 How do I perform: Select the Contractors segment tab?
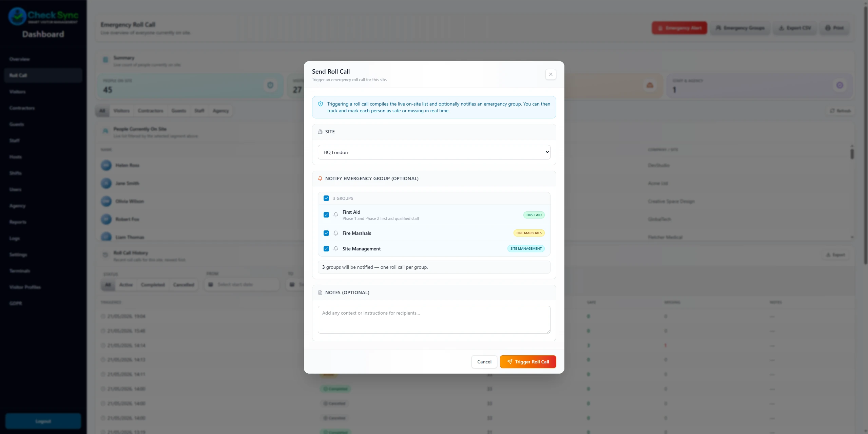[151, 111]
